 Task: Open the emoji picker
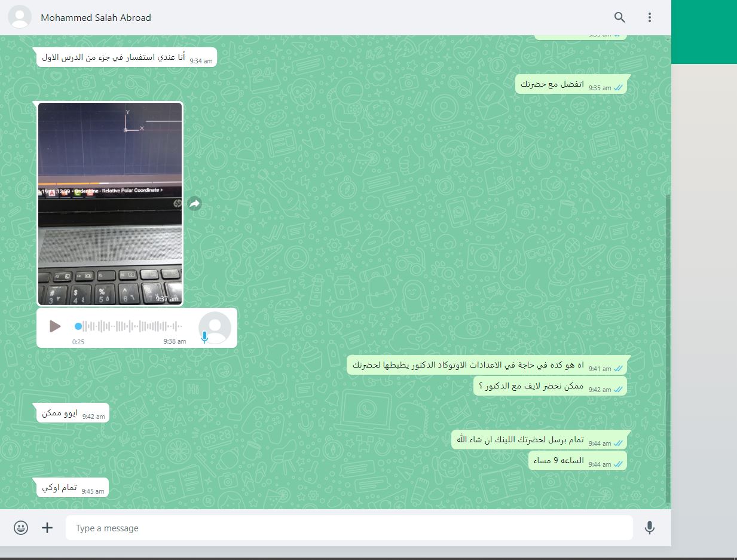click(21, 528)
